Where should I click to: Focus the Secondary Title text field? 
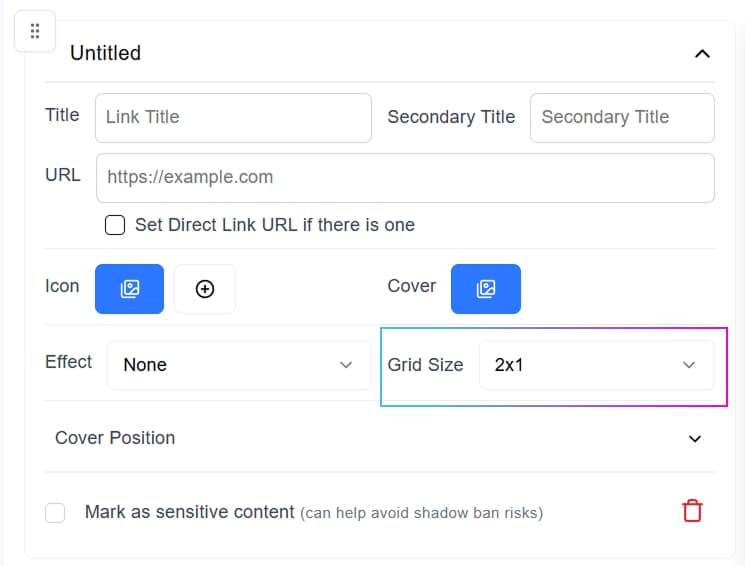point(621,117)
